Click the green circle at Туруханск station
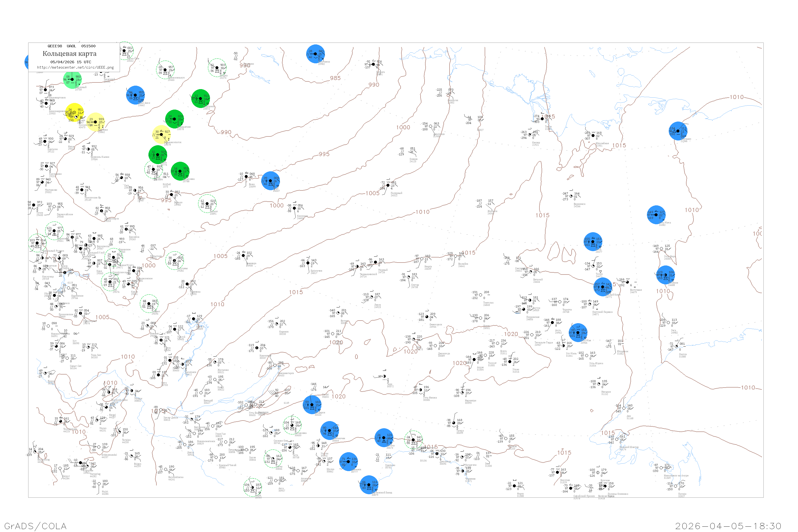 point(201,98)
